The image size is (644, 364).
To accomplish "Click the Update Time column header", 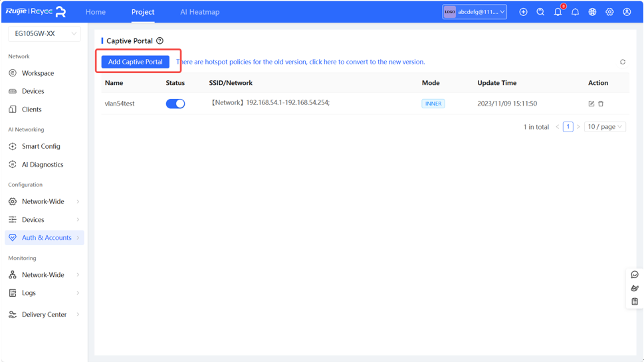I will point(497,83).
